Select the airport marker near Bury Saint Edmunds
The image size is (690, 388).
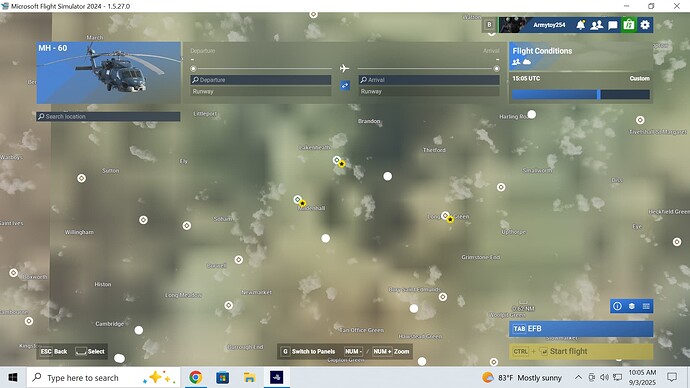pyautogui.click(x=443, y=297)
